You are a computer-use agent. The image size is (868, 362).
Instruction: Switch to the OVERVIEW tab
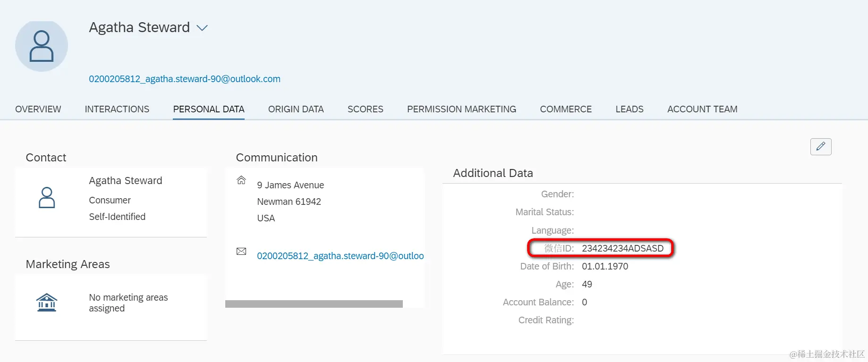[38, 109]
